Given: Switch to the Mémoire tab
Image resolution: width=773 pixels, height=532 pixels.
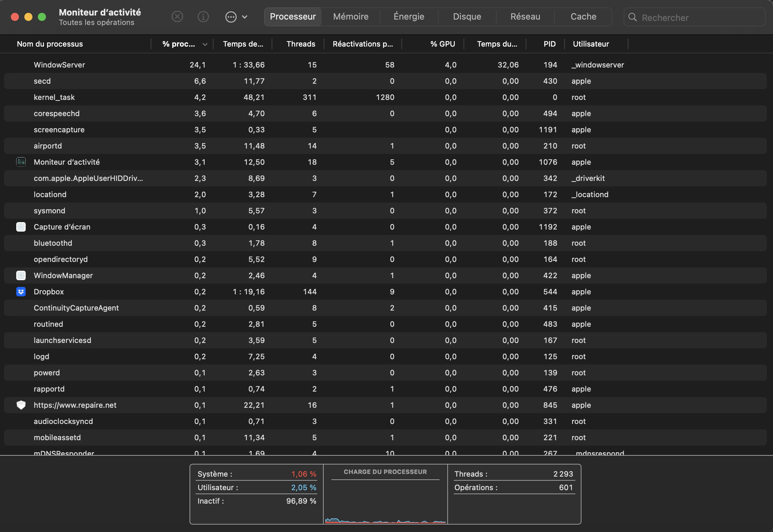Looking at the screenshot, I should click(x=351, y=17).
